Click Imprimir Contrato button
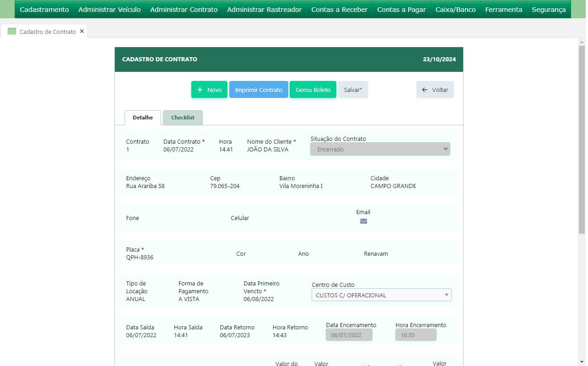This screenshot has width=588, height=366. [x=259, y=90]
